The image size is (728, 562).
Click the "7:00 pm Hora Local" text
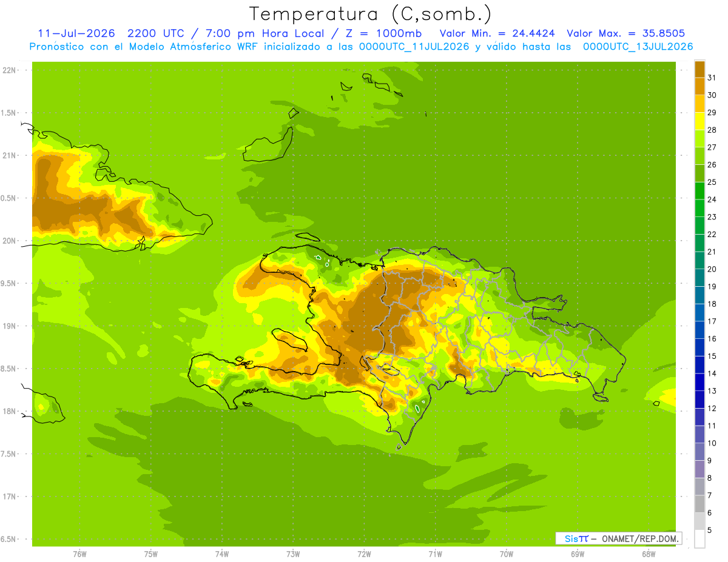268,33
